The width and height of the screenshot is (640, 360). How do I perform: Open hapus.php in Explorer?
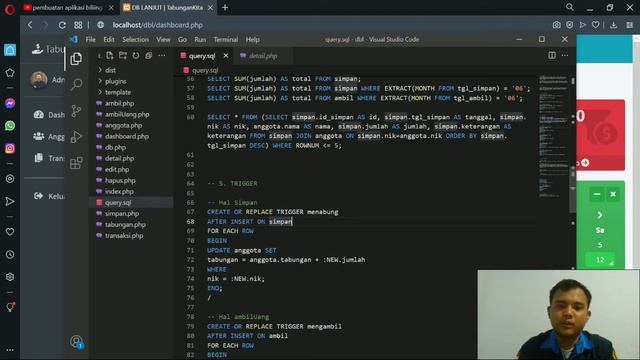click(x=120, y=180)
